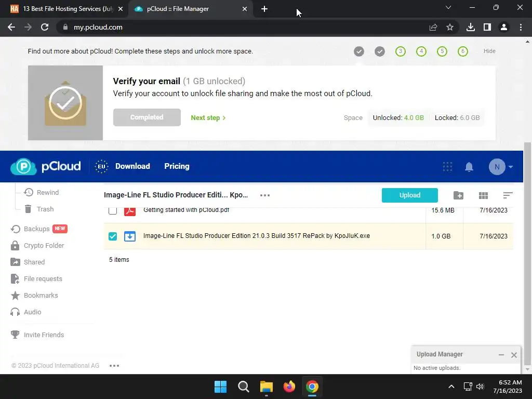Check the Getting started with pCloud.pdf checkbox

113,211
